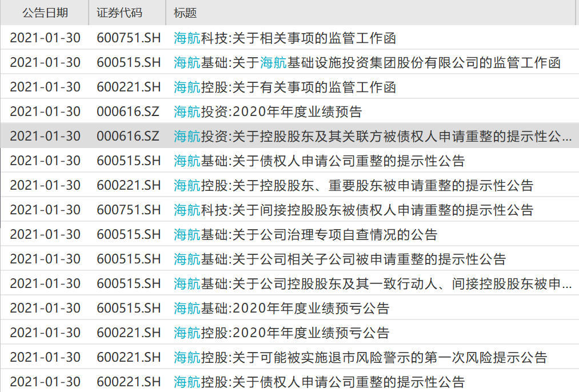Open 海航基础:关于公司治理专项自查情况的公告
The height and width of the screenshot is (392, 579).
pyautogui.click(x=305, y=234)
